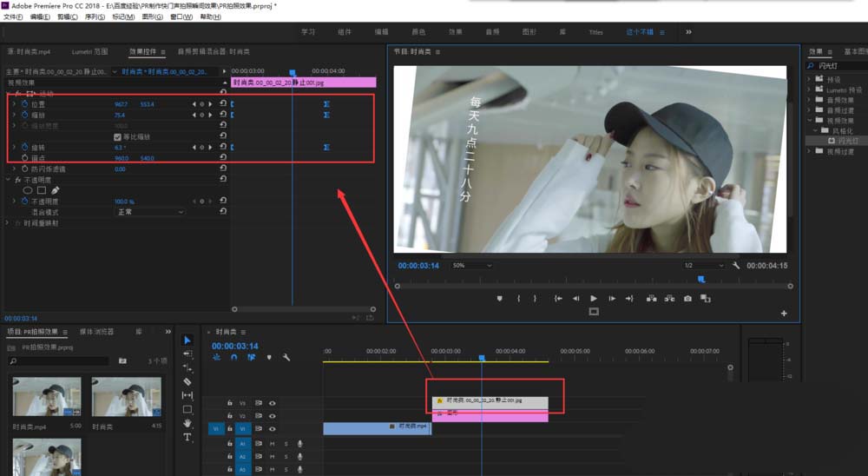Screen dimensions: 868x476
Task: Expand the Rotation property row
Action: [x=14, y=147]
